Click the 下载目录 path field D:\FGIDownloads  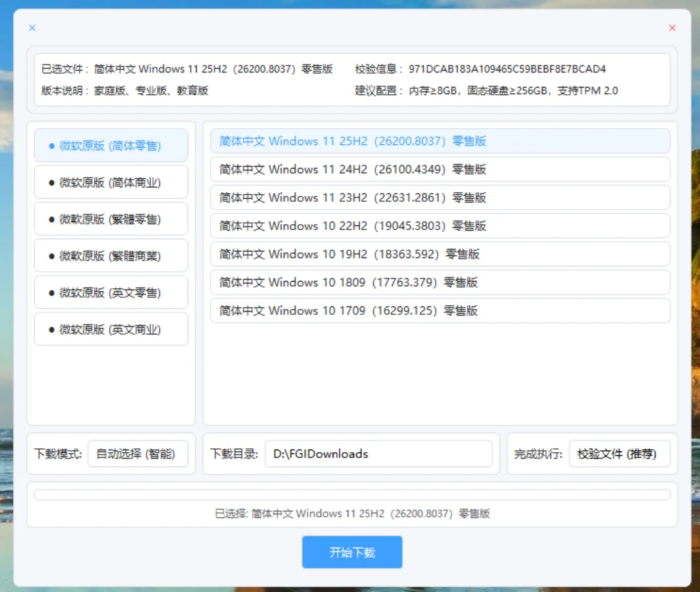(378, 453)
